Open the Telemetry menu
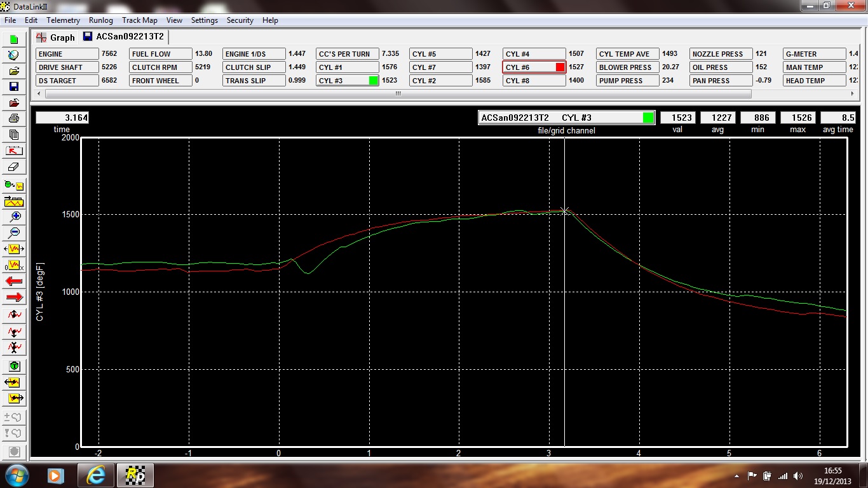This screenshot has width=868, height=488. pos(64,20)
